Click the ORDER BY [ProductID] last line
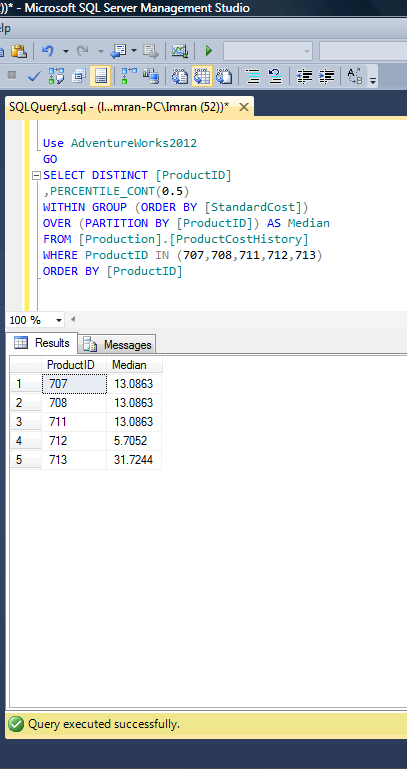 tap(113, 271)
